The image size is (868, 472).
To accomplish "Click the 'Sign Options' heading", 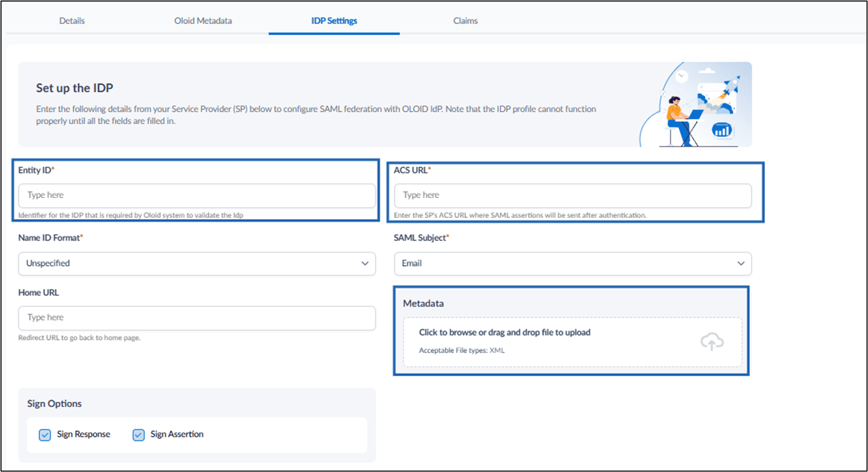I will point(54,404).
